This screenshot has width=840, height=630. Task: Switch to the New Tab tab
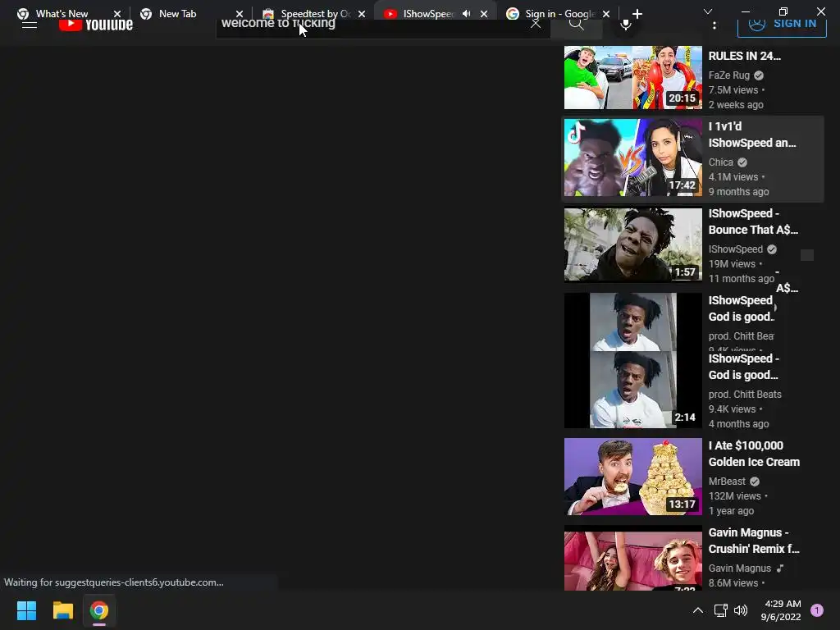pyautogui.click(x=177, y=14)
